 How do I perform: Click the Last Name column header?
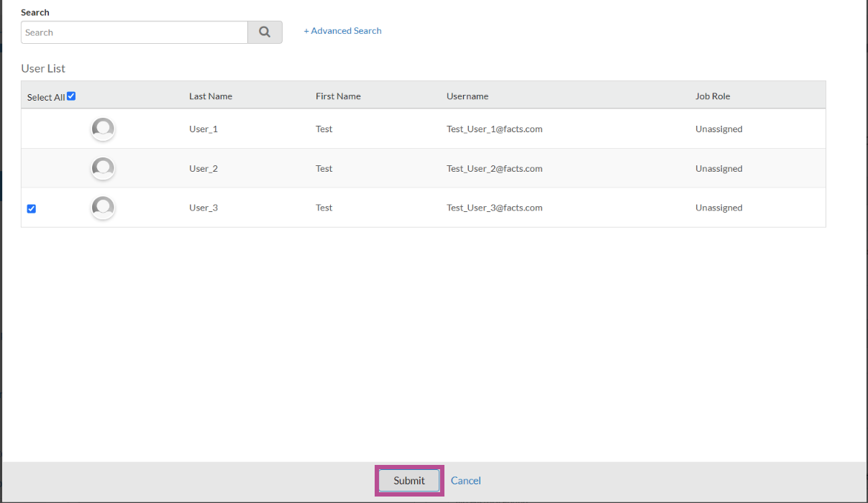point(211,96)
